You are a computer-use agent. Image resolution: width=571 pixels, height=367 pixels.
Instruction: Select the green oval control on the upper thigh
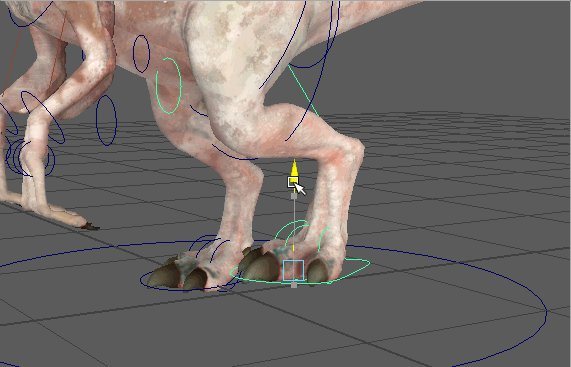click(x=168, y=85)
